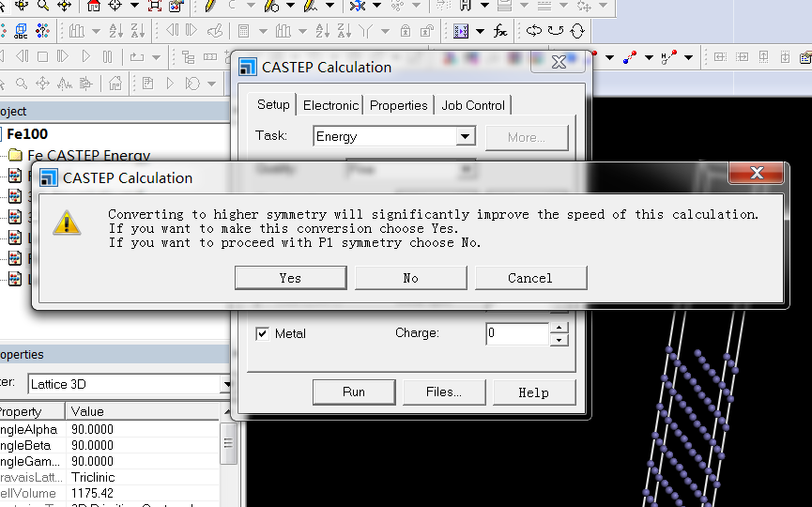Open dropdown arrow next to Adjust Hydrogen icon
Screen dimensions: 812x507
484,6
